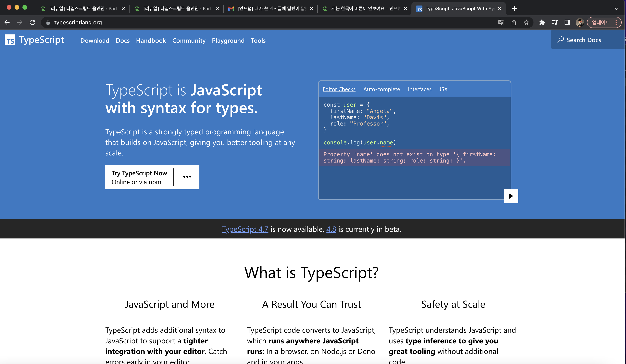The image size is (626, 364).
Task: Click the macOS yellow minimize window button
Action: click(x=17, y=7)
